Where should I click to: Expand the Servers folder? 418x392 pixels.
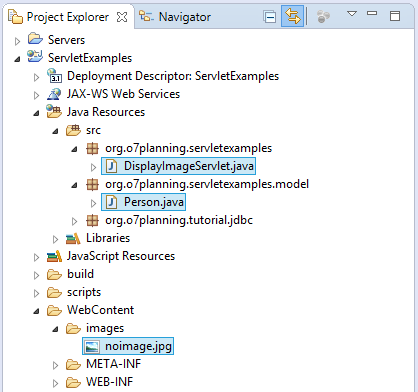point(18,41)
